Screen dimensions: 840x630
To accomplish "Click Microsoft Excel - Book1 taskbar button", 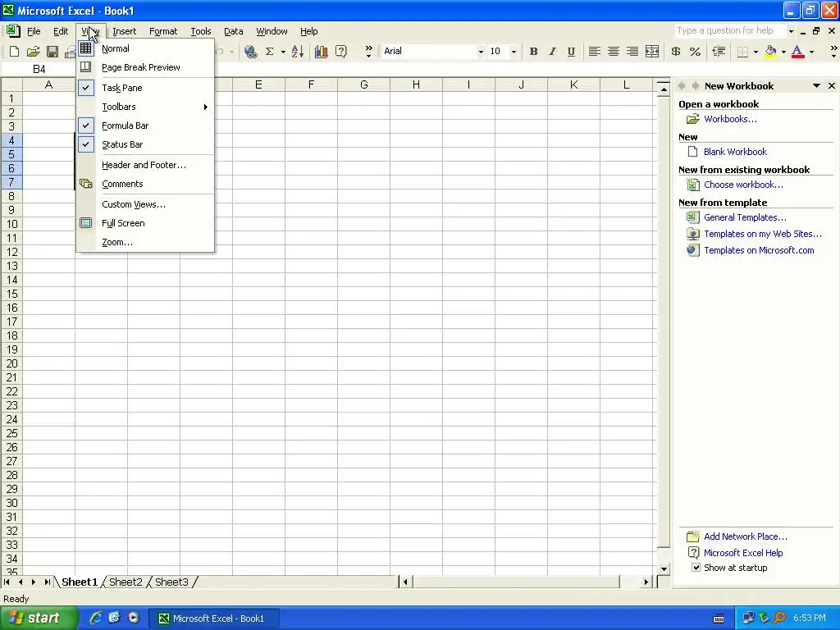I will point(213,619).
